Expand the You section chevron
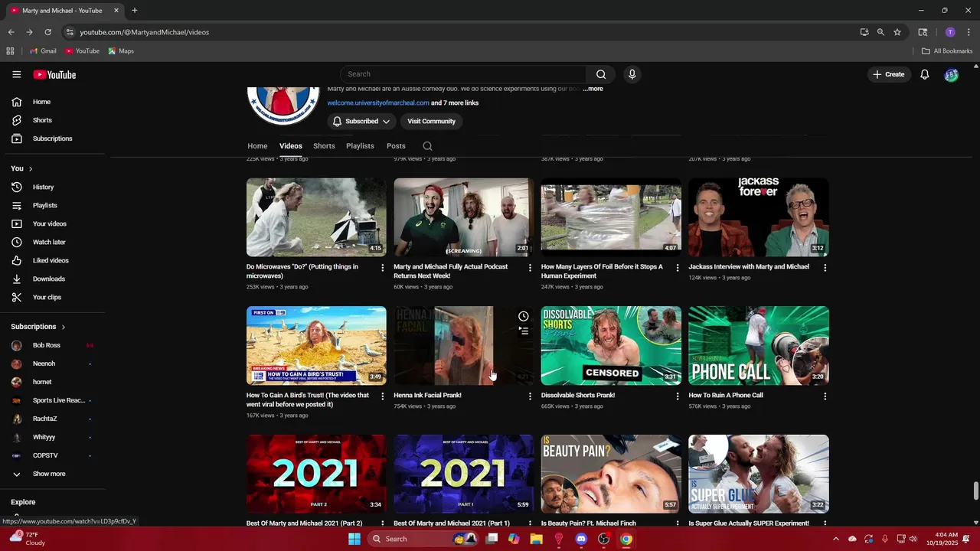The image size is (980, 551). click(31, 168)
